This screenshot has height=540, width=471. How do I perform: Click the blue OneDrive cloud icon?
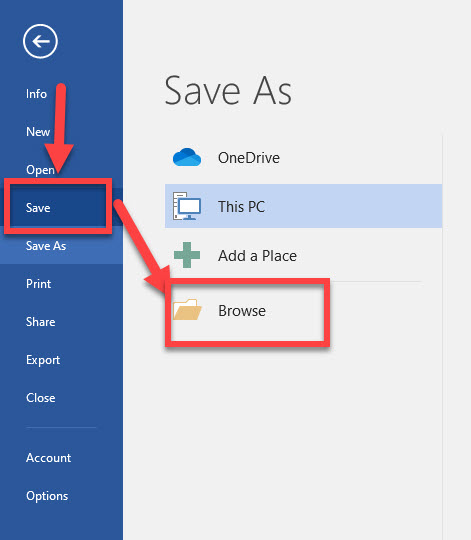point(187,157)
